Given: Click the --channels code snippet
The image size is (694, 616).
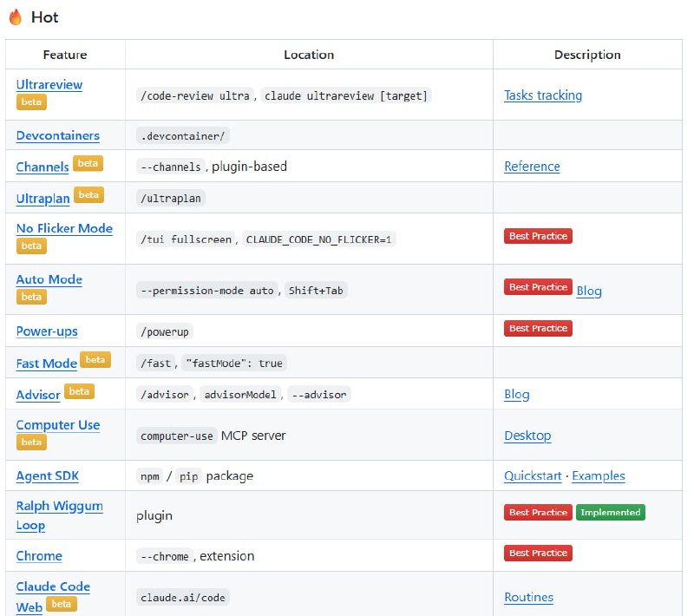Looking at the screenshot, I should click(170, 167).
